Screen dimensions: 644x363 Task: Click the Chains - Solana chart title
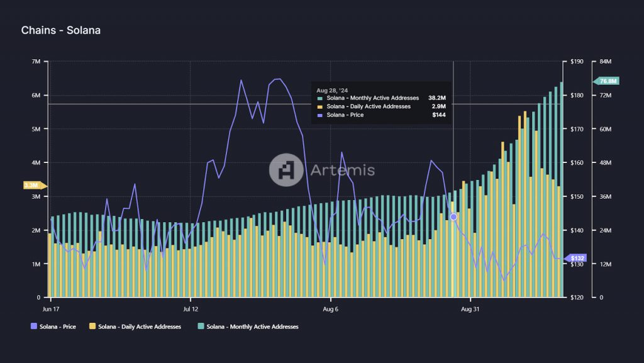coord(61,30)
